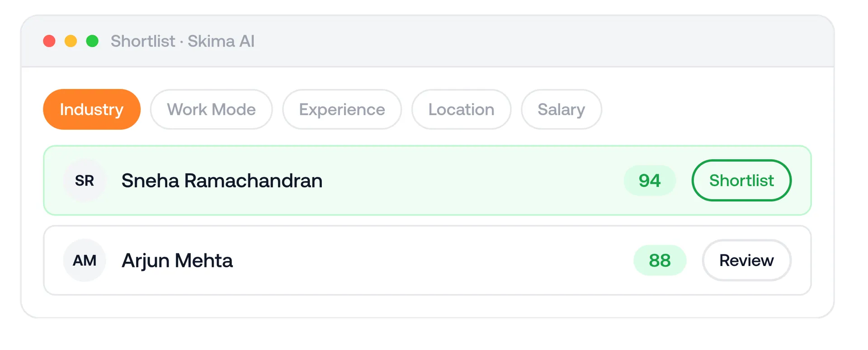Minimize the window using the yellow dot
Viewport: 868px width, 350px height.
(71, 41)
